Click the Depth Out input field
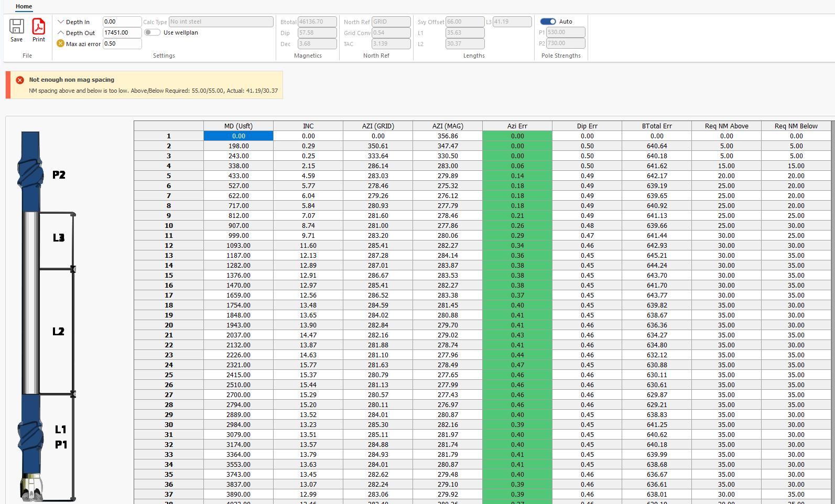The image size is (835, 504). [x=122, y=32]
